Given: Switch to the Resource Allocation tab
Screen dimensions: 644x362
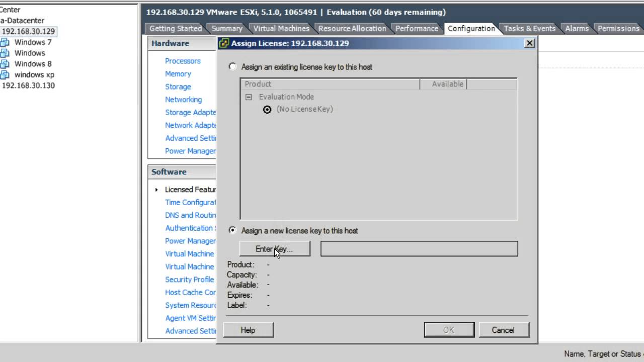Looking at the screenshot, I should pyautogui.click(x=352, y=29).
